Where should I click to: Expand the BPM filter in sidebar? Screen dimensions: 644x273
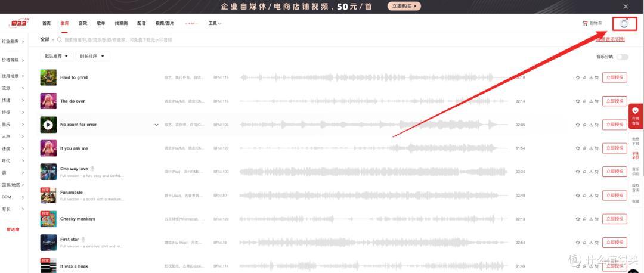(x=13, y=197)
